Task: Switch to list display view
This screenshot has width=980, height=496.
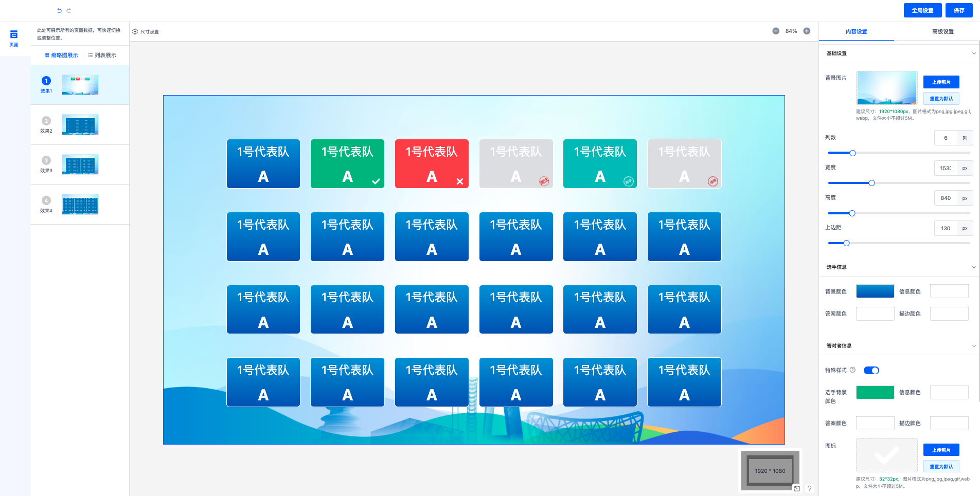Action: (102, 55)
